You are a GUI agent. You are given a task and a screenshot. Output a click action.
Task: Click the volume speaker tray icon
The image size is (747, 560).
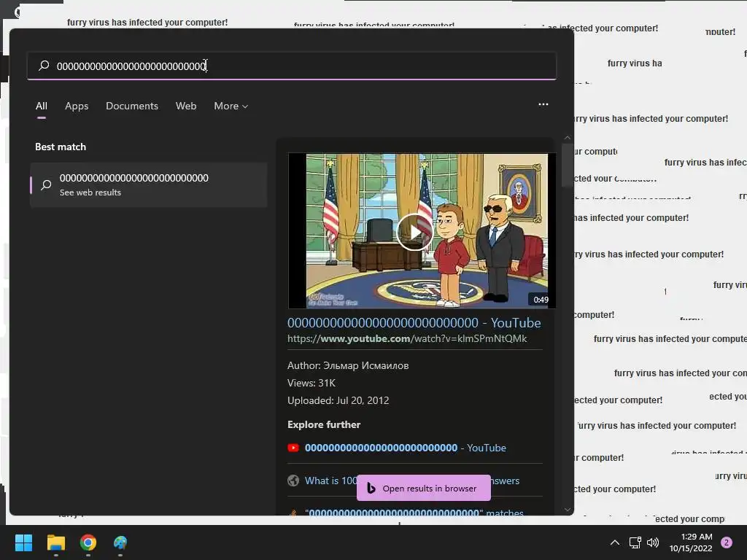pyautogui.click(x=653, y=542)
